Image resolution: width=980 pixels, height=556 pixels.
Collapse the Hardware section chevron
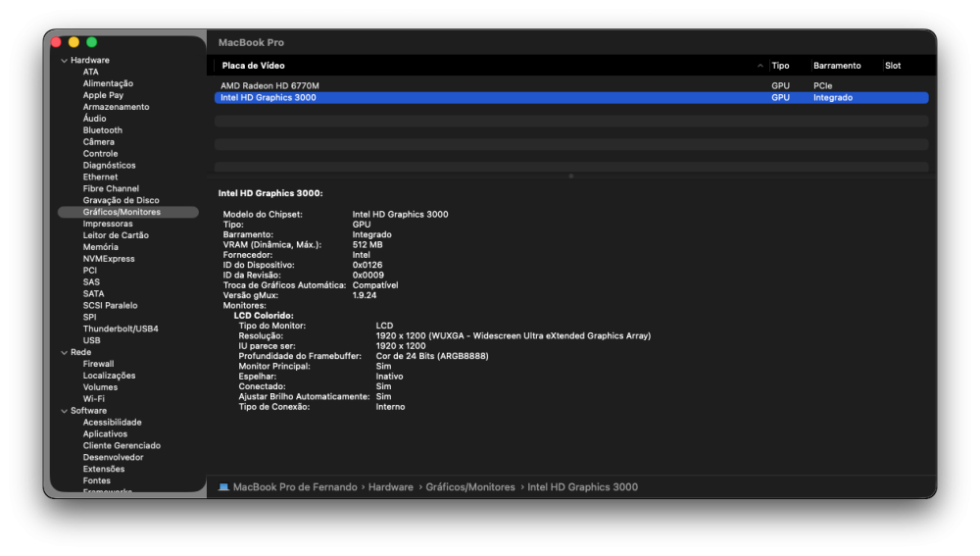[64, 61]
